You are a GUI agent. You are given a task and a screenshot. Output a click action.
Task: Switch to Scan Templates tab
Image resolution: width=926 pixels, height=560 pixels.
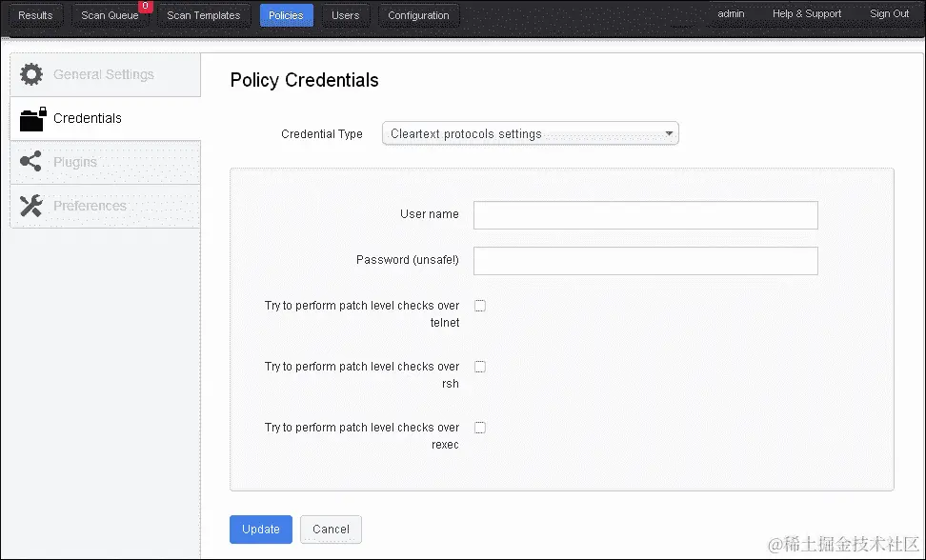[x=203, y=15]
